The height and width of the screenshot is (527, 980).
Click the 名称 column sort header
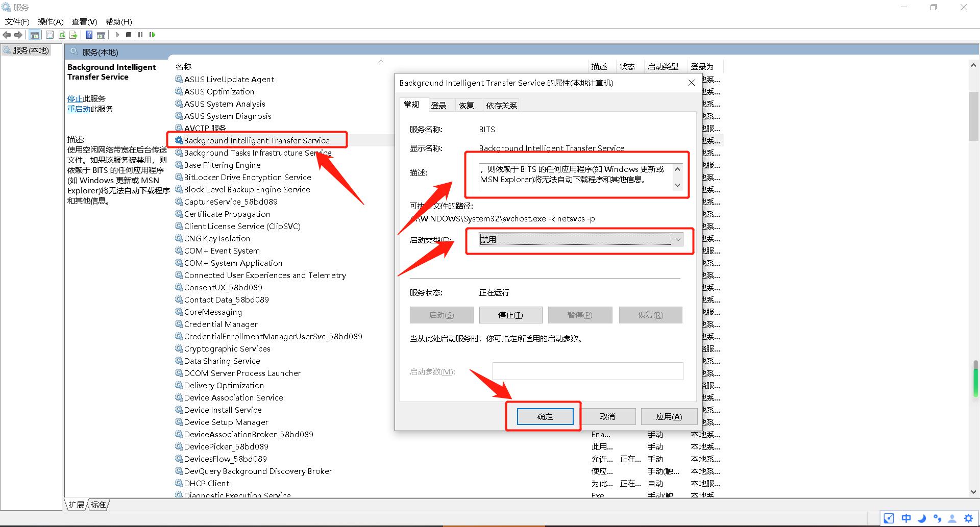184,66
